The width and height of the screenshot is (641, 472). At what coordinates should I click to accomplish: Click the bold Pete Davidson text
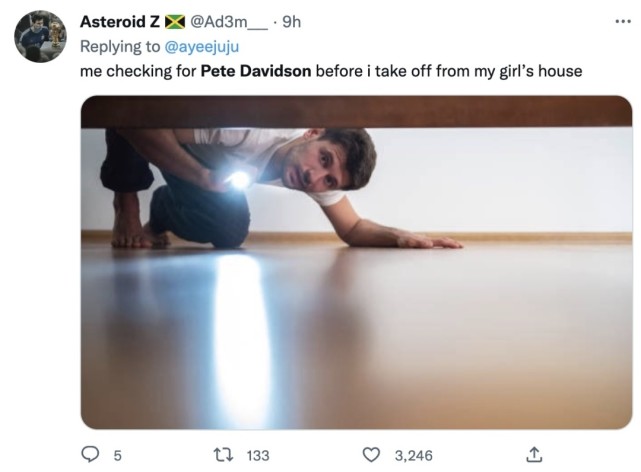pyautogui.click(x=255, y=71)
